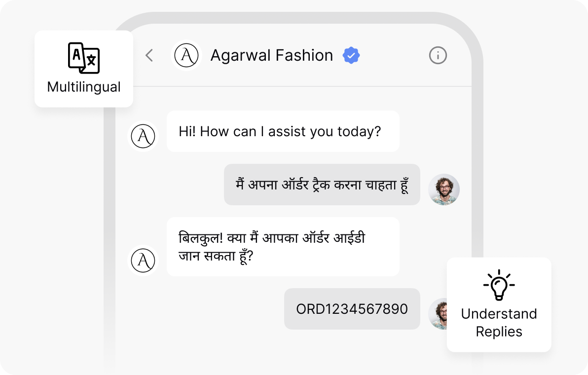
Task: Open Agarwal Fashion logo in chat header
Action: click(186, 55)
